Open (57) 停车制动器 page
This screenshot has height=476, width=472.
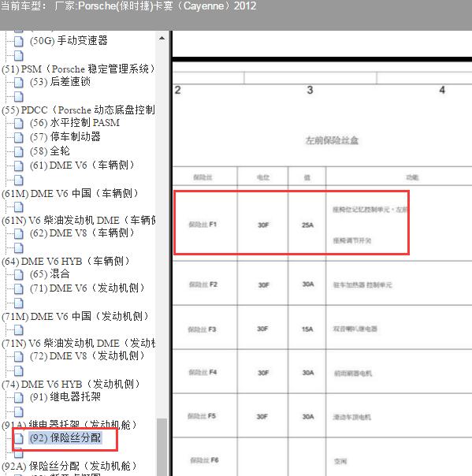65,137
